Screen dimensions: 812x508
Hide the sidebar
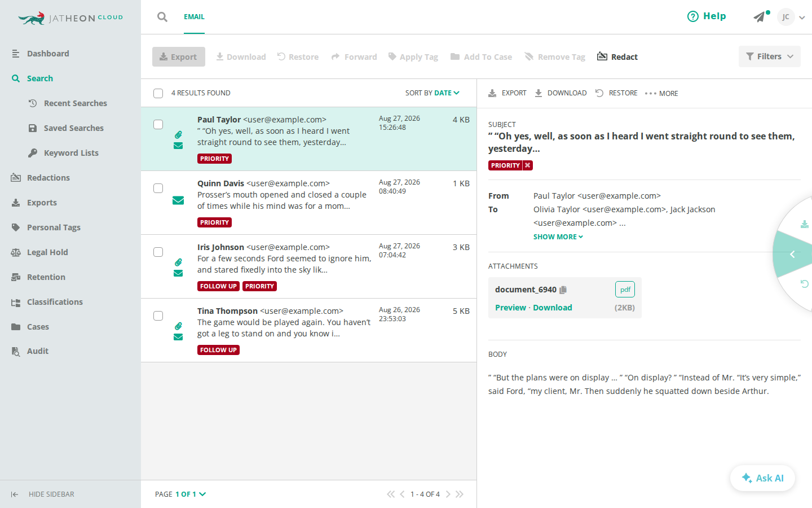coord(43,494)
